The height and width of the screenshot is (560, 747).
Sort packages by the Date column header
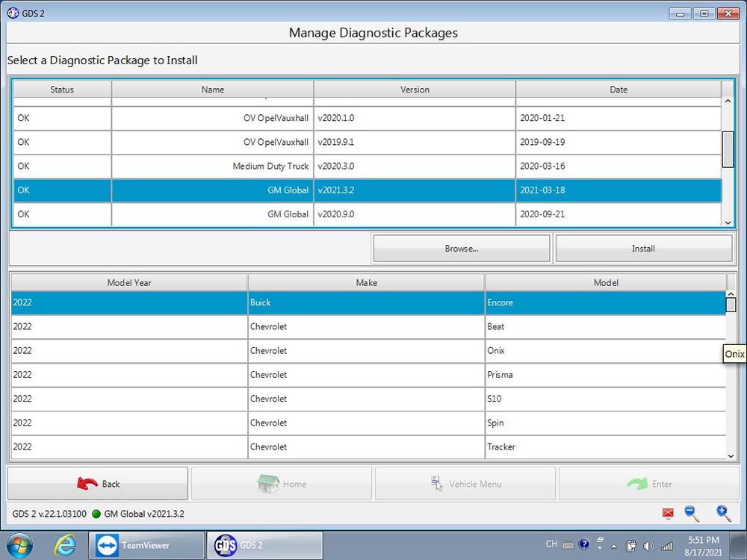coord(619,90)
